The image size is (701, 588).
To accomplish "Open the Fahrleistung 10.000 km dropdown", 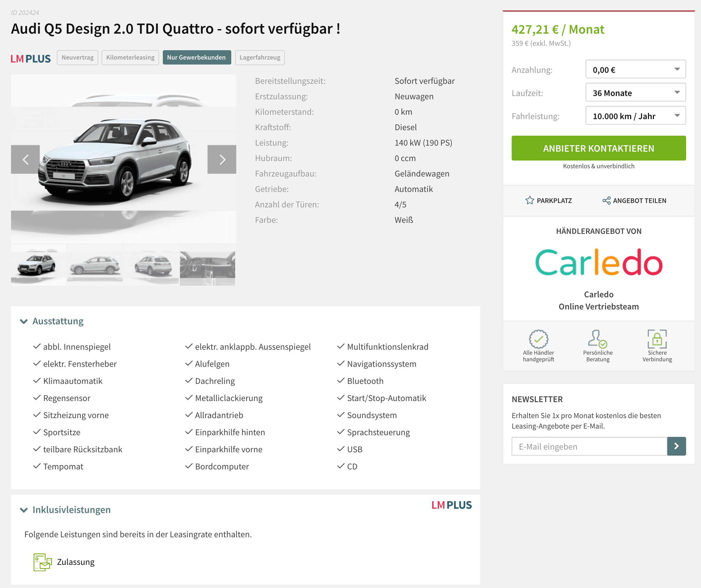I will 636,115.
